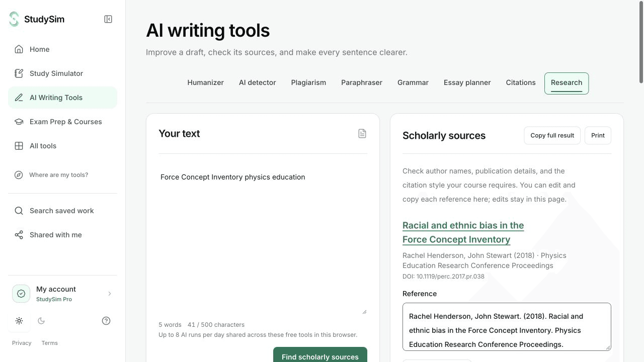Image resolution: width=644 pixels, height=362 pixels.
Task: Click the My account badge icon
Action: (x=21, y=294)
